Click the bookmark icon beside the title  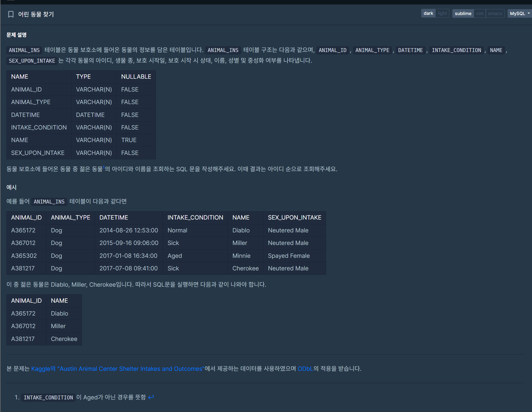pyautogui.click(x=11, y=14)
